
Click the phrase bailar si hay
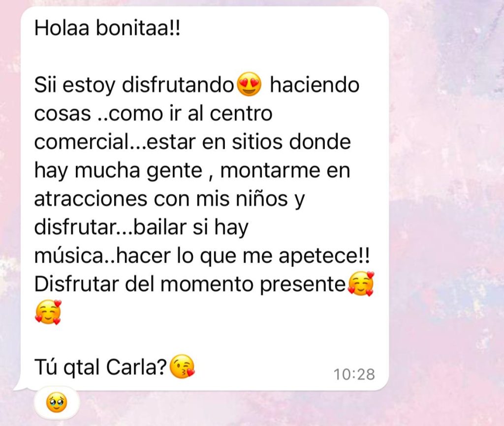(190, 228)
